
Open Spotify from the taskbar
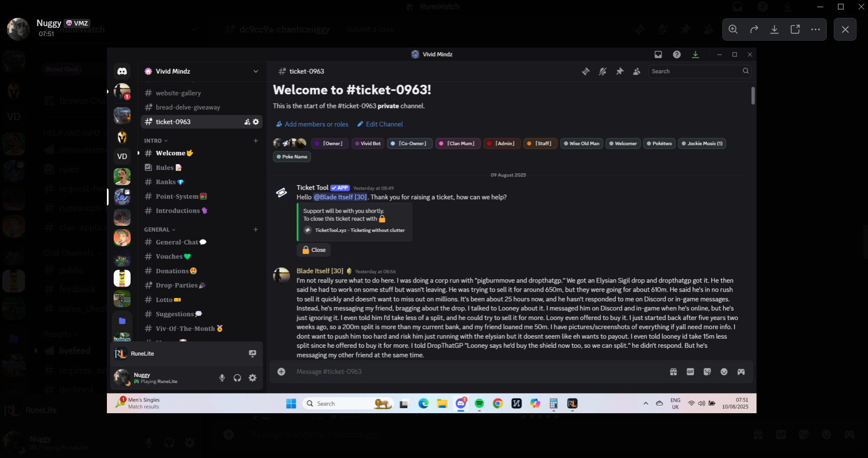pyautogui.click(x=479, y=404)
